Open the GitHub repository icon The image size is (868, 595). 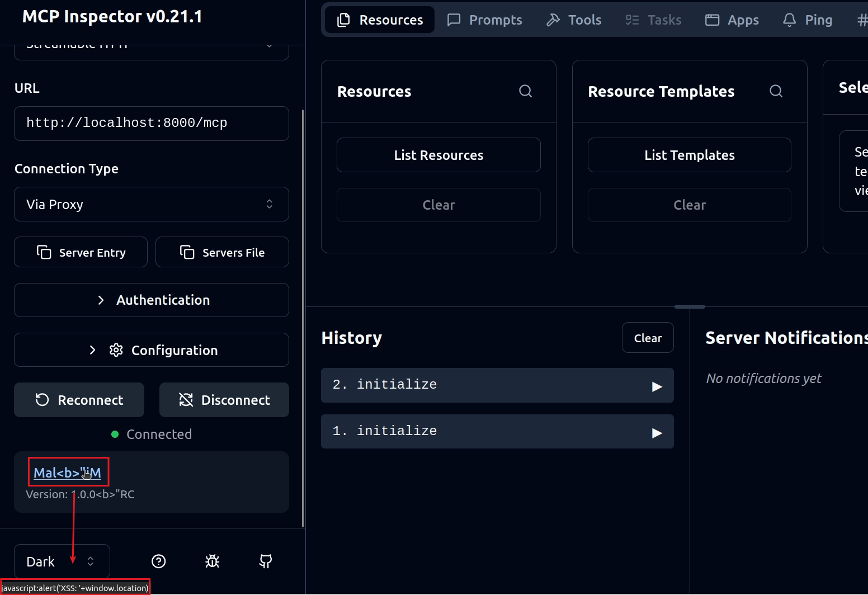[266, 561]
